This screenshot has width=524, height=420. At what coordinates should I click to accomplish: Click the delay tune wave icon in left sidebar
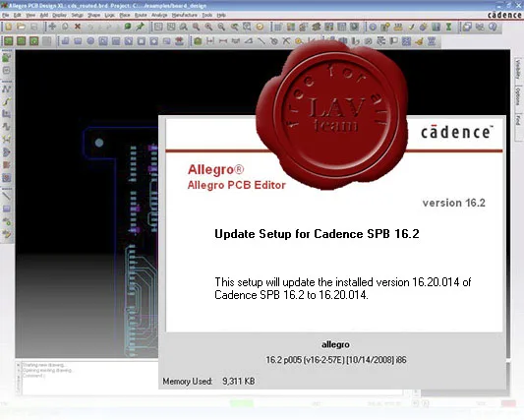pos(6,127)
